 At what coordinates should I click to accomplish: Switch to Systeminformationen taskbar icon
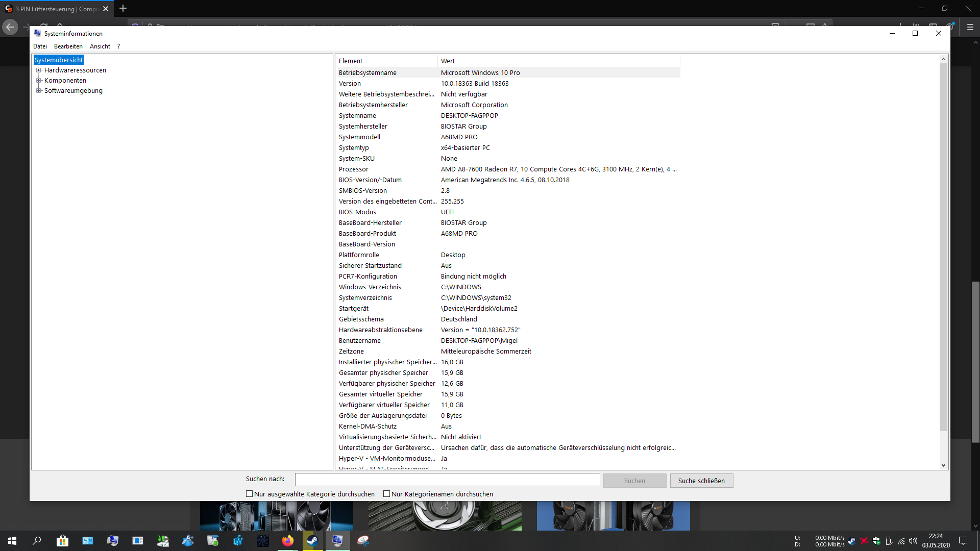pyautogui.click(x=337, y=541)
